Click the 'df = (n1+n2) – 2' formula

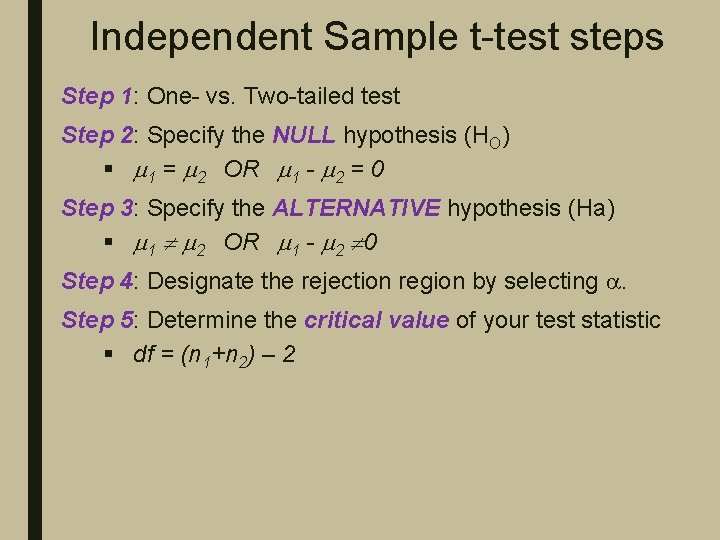[213, 355]
